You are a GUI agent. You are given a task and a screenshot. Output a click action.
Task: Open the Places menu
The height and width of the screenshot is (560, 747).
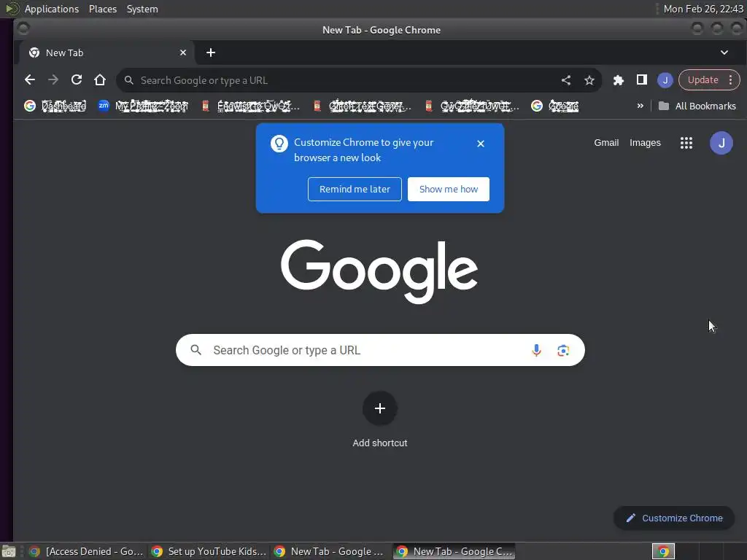[102, 9]
